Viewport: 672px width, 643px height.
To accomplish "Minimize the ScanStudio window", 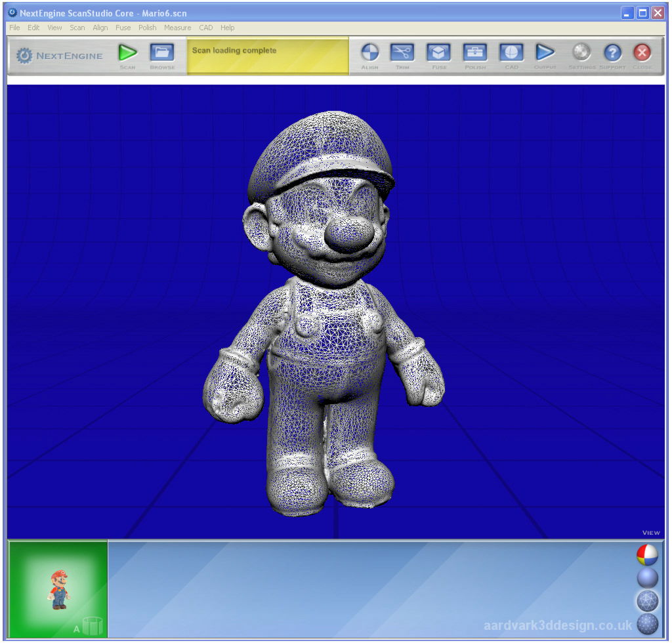I will point(627,13).
